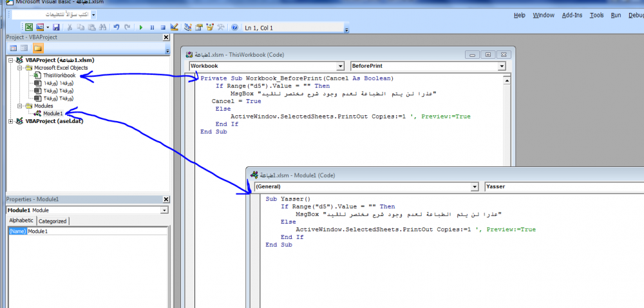Open Project Explorer from the toolbar icon
Image resolution: width=644 pixels, height=308 pixels.
click(188, 28)
